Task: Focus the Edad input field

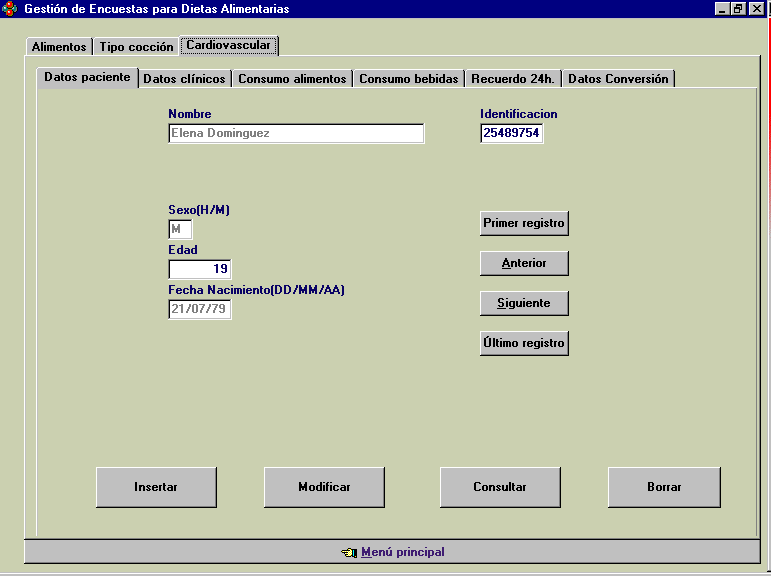Action: click(200, 269)
